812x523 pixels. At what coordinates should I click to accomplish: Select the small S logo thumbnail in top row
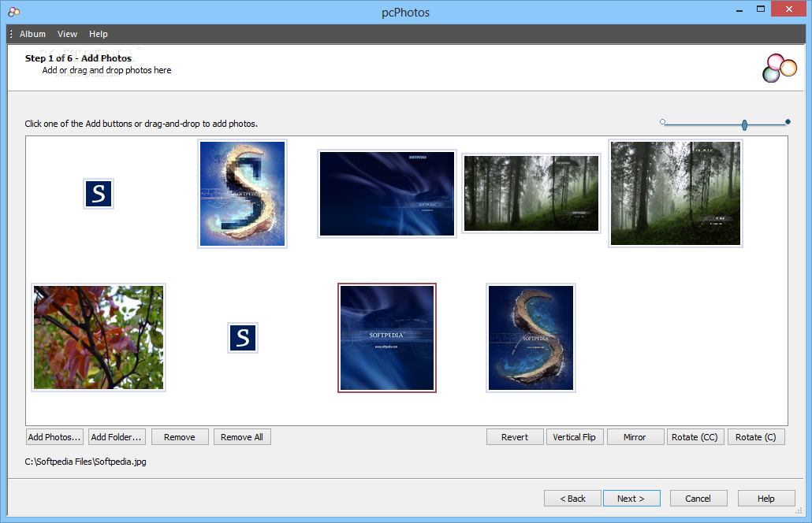click(99, 194)
